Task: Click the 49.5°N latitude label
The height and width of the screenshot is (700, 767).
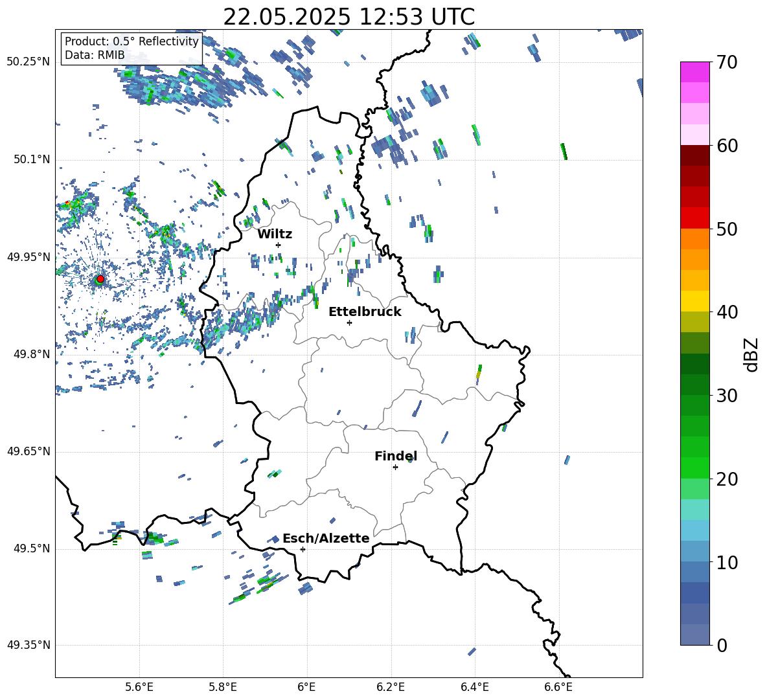Action: [x=31, y=548]
